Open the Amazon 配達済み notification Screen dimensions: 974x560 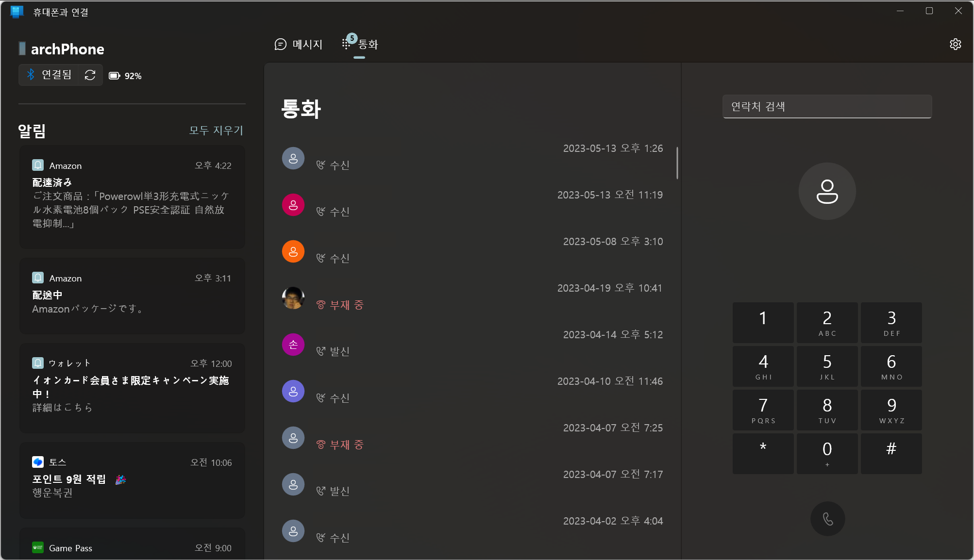pyautogui.click(x=132, y=197)
